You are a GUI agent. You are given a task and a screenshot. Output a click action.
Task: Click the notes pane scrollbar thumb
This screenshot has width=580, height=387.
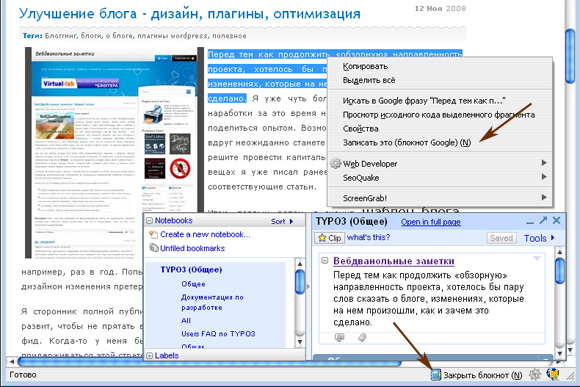pyautogui.click(x=560, y=271)
